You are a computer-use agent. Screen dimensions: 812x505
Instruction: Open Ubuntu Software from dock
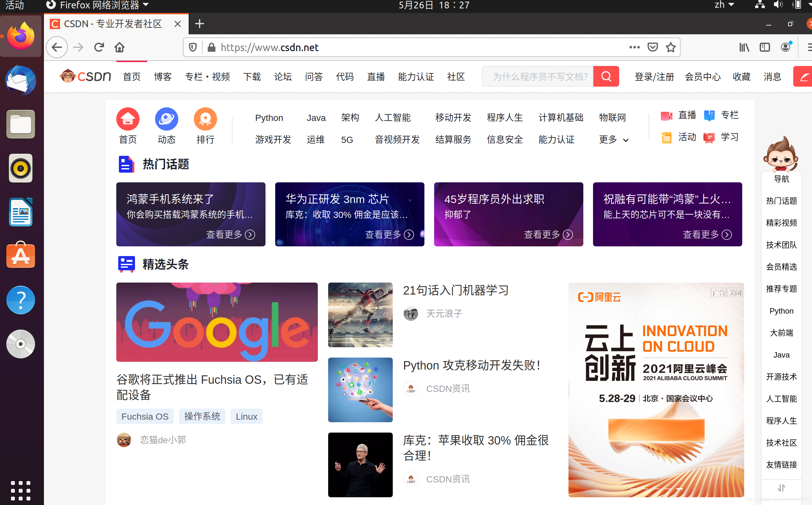pos(21,255)
